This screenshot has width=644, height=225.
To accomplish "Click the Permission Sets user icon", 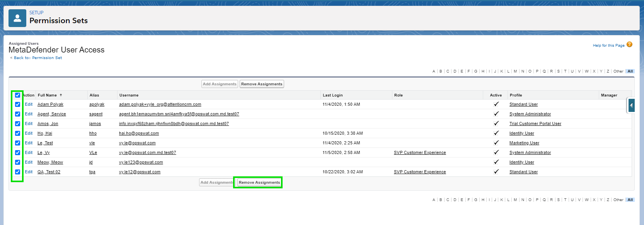I will point(17,18).
